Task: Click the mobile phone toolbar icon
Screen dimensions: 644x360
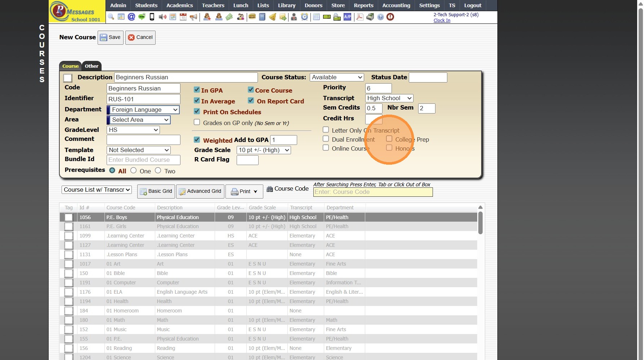Action: point(152,17)
